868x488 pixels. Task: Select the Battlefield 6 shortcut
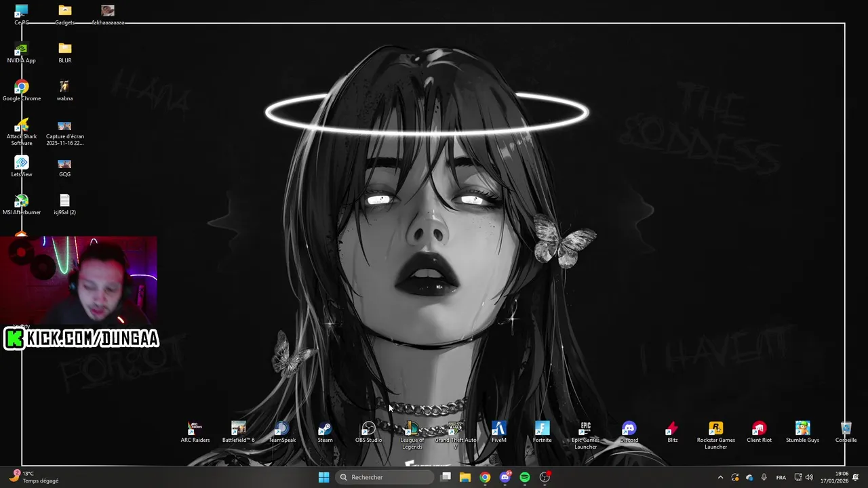239,432
